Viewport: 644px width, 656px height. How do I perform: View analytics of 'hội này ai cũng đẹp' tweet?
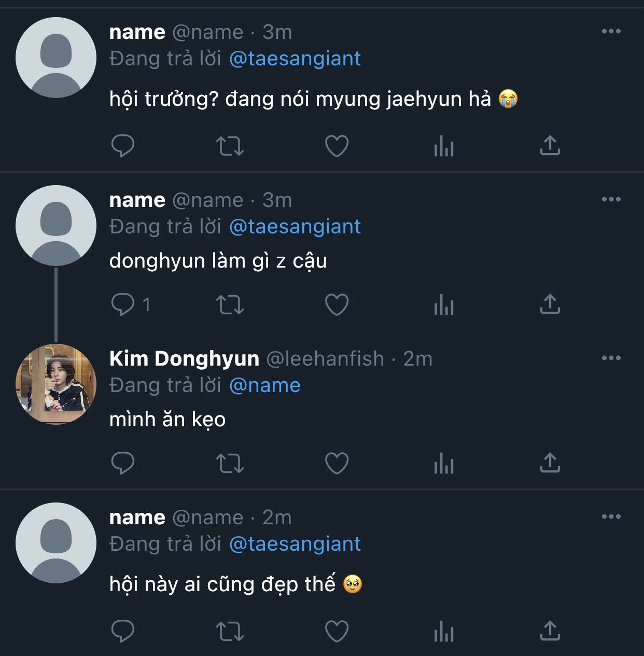point(443,631)
